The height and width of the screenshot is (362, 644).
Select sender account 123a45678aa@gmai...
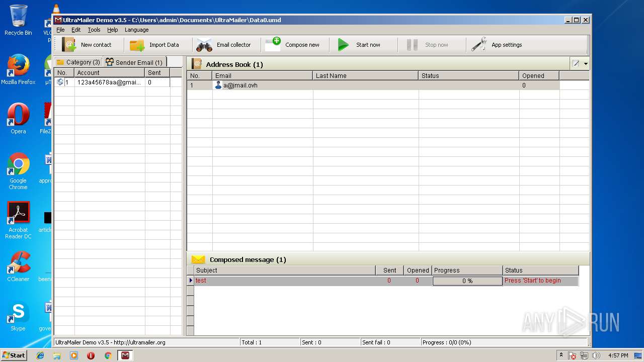(112, 82)
